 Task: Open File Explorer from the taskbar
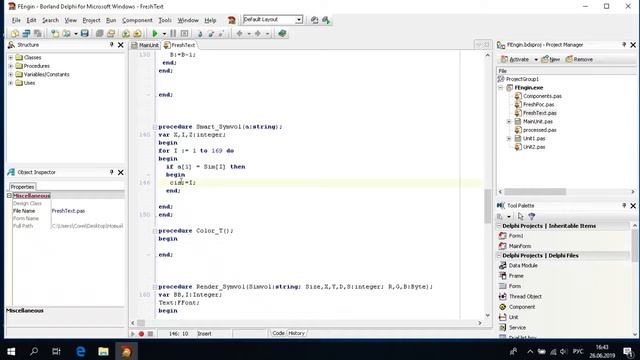[103, 351]
